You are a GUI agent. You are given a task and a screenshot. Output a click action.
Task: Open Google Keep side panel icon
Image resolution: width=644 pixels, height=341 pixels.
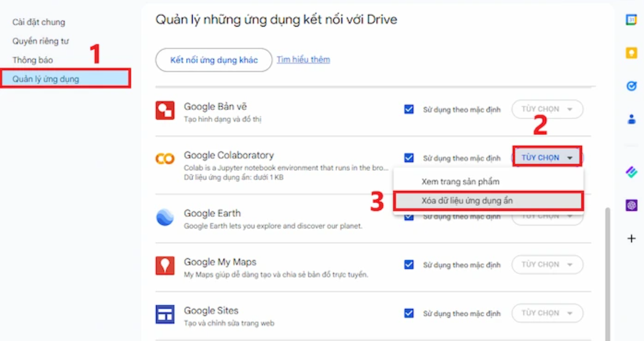pos(631,53)
